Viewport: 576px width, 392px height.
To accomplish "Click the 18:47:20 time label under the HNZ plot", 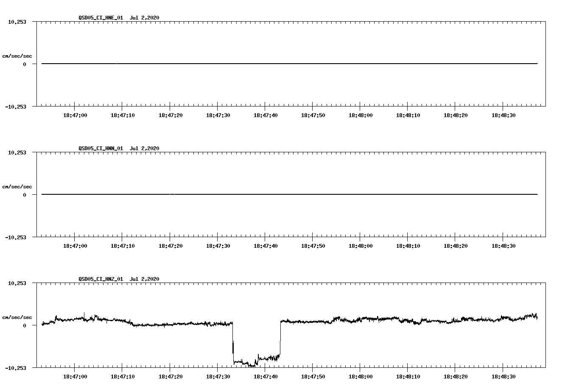I will point(171,377).
